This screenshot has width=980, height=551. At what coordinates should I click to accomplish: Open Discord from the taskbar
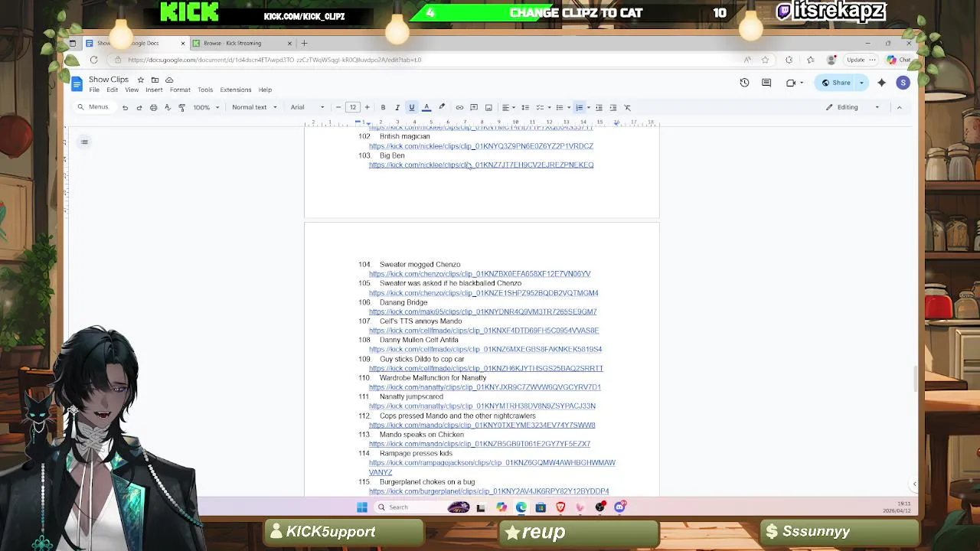tap(620, 507)
